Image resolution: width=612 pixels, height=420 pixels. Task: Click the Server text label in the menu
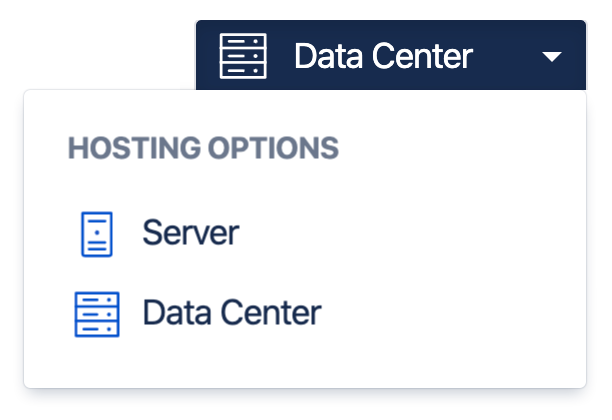190,234
